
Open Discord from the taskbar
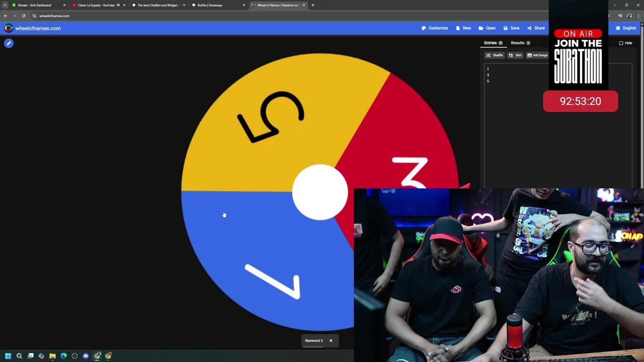point(86,356)
